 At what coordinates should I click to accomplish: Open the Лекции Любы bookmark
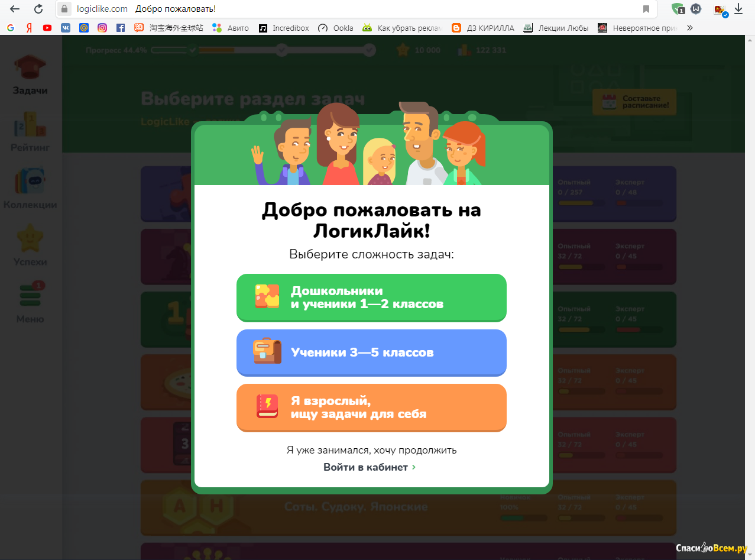coord(556,28)
